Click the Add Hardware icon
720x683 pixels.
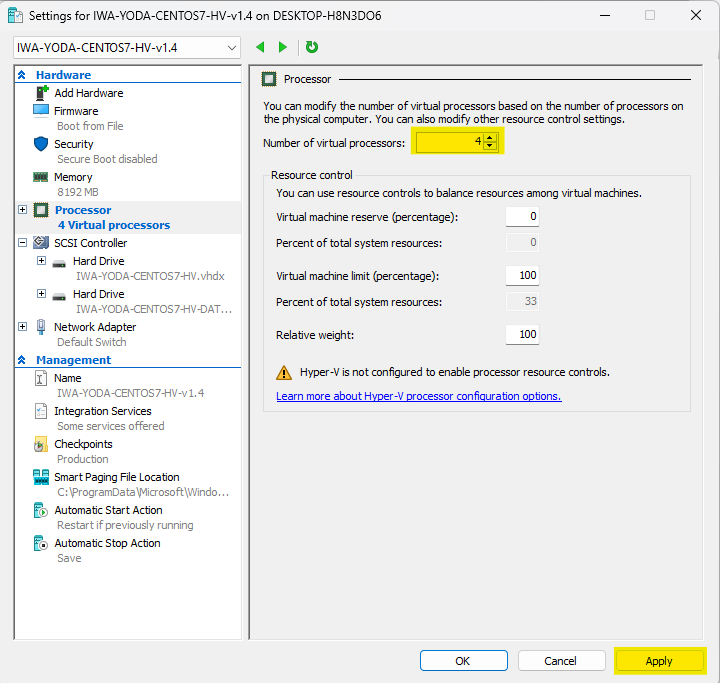click(x=42, y=93)
